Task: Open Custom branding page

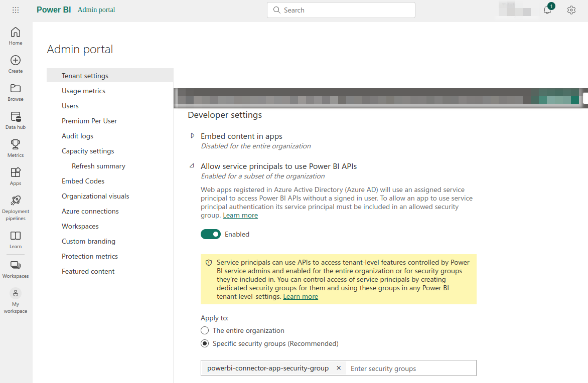Action: 88,241
